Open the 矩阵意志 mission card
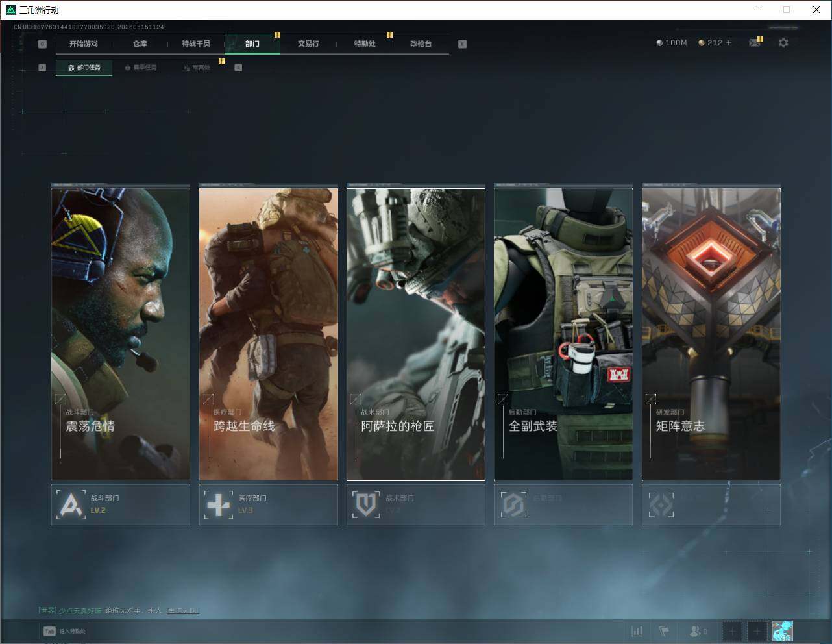 click(x=711, y=334)
